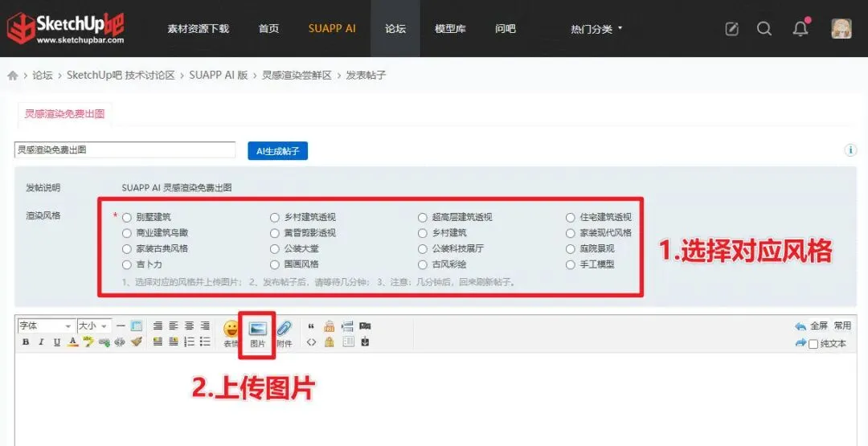Insert a code block with <> icon
The image size is (868, 446).
311,342
